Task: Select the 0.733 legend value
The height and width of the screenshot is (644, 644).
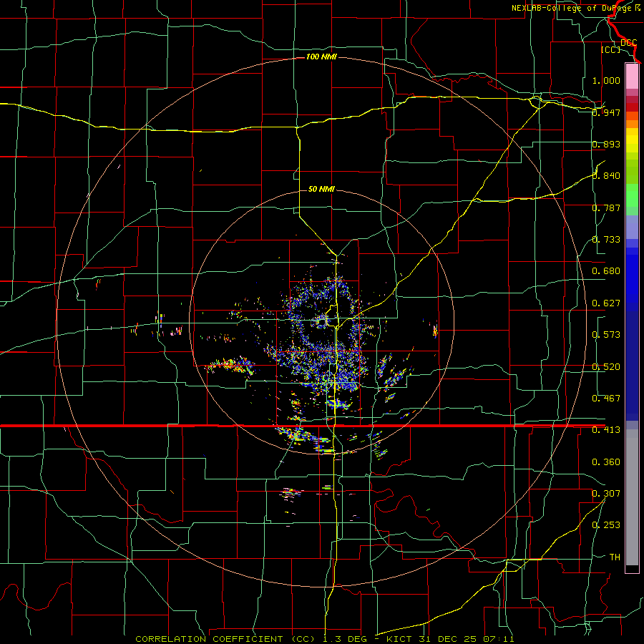Action: coord(606,240)
